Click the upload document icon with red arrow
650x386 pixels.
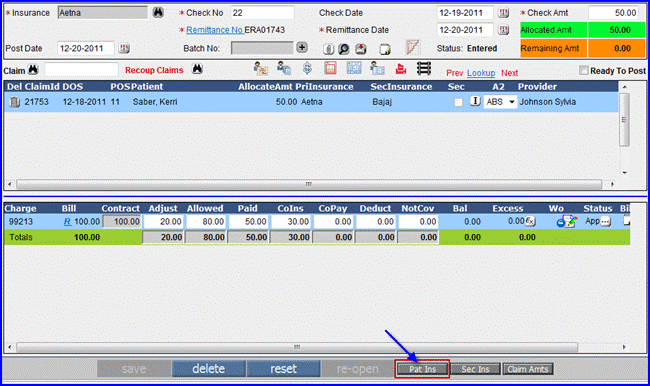click(x=361, y=49)
